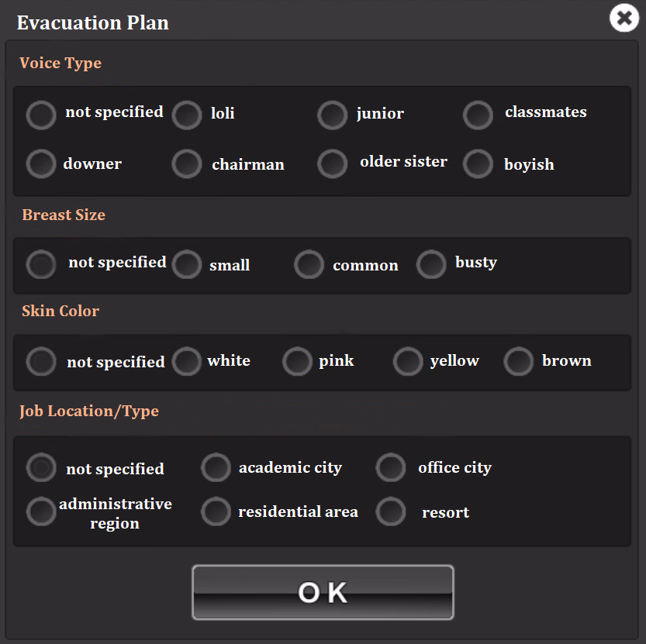
Task: Choose "office city" under Job Location
Action: (x=391, y=467)
